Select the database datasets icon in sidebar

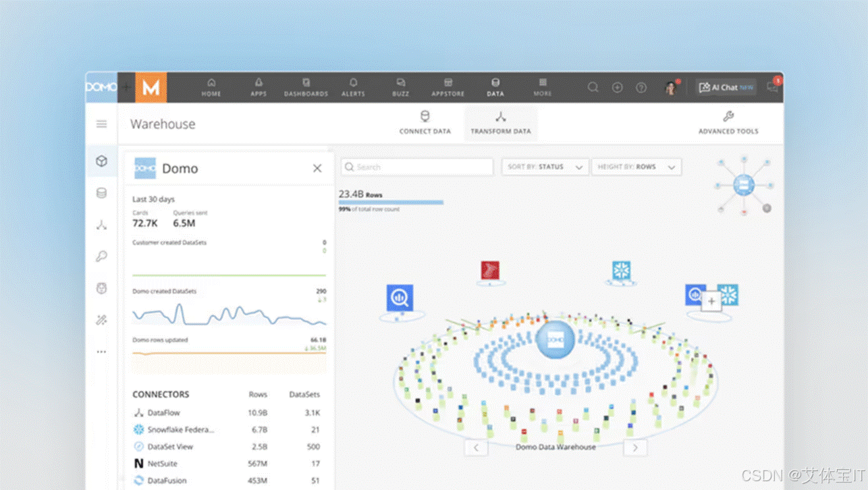(x=101, y=193)
